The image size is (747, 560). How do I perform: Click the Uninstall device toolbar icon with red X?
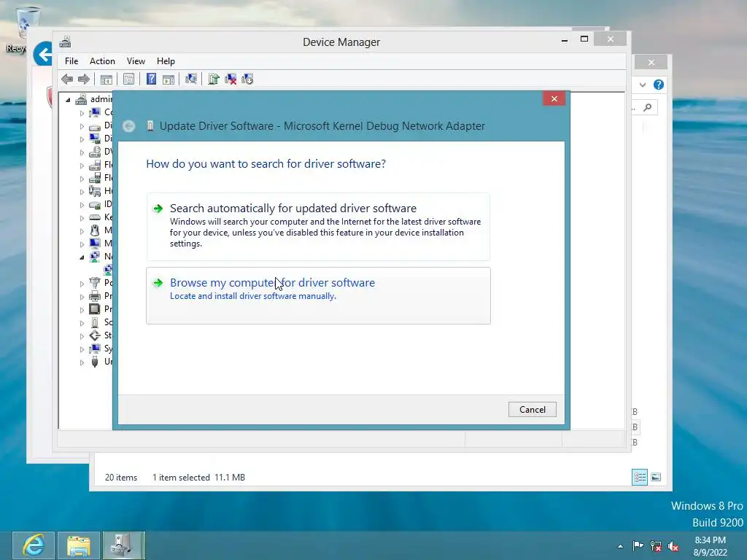tap(231, 79)
